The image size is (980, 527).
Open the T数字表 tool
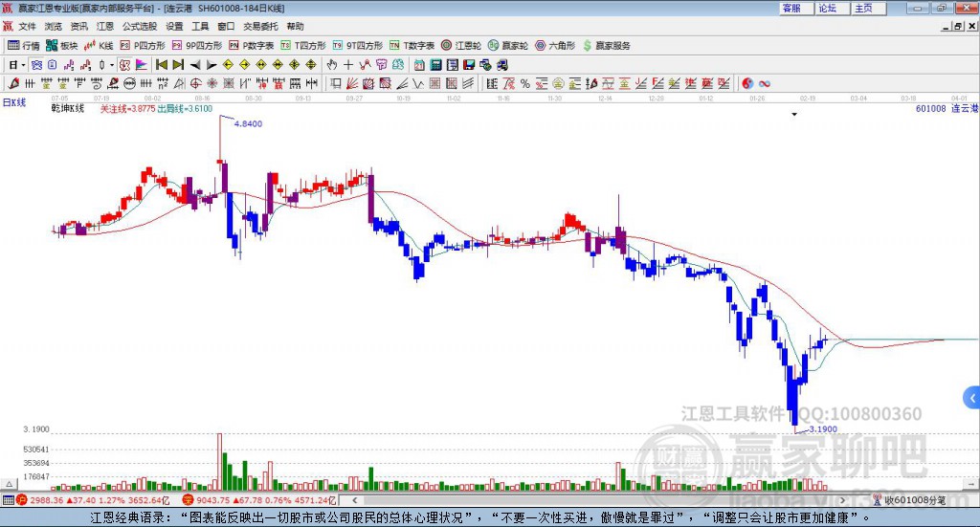click(412, 46)
